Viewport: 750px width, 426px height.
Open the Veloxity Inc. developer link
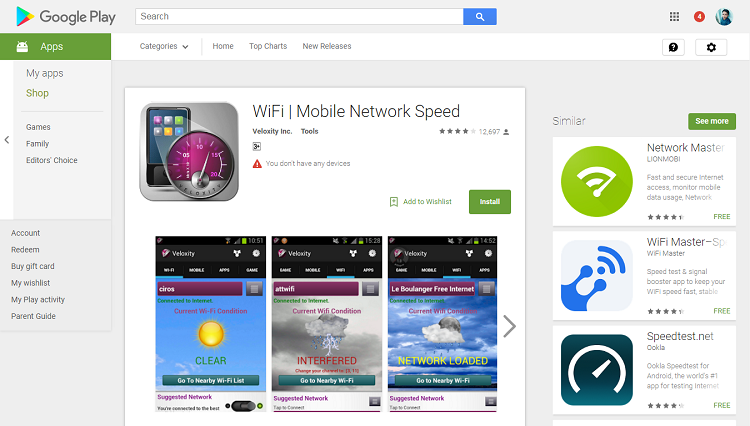point(272,131)
